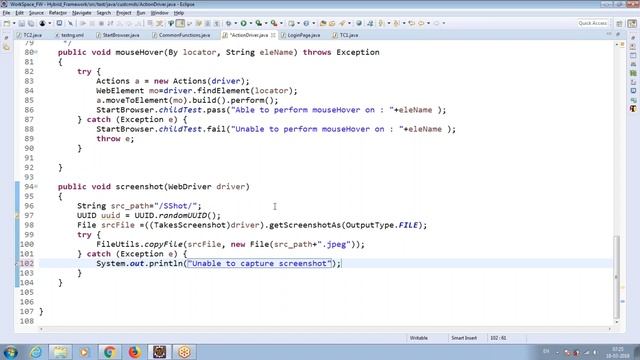This screenshot has width=640, height=360.
Task: Open Firefox from the taskbar
Action: [134, 352]
